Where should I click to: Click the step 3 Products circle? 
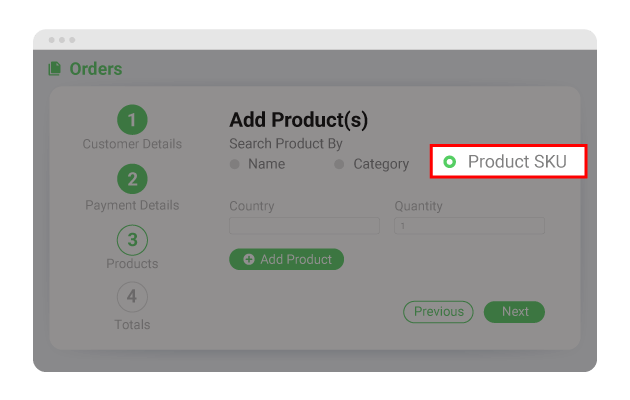(x=132, y=240)
